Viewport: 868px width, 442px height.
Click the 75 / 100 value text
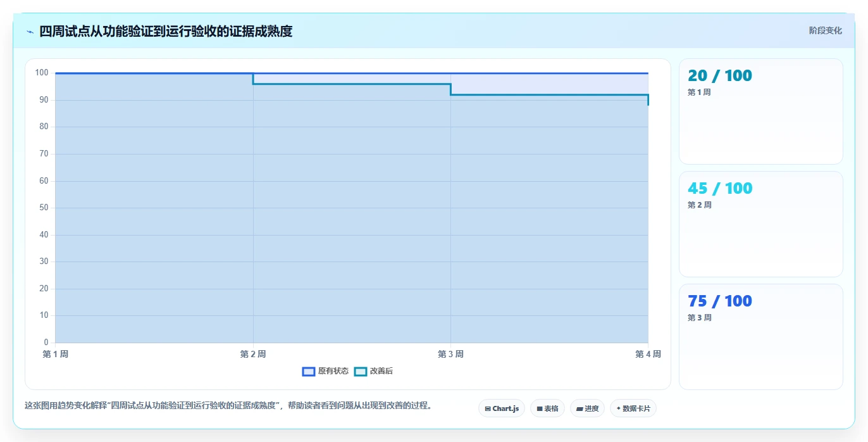click(720, 301)
